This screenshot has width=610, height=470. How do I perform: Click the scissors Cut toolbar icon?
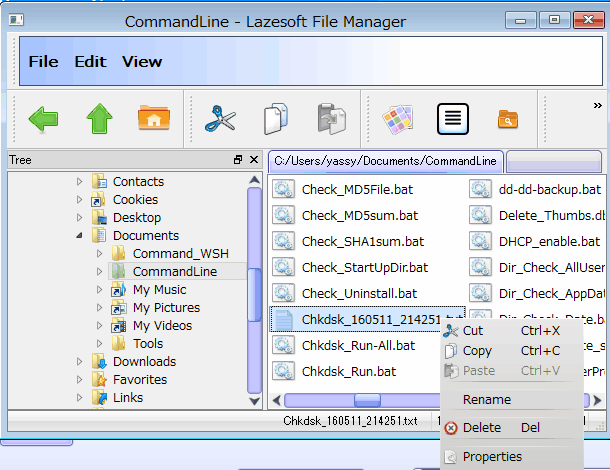pyautogui.click(x=220, y=119)
